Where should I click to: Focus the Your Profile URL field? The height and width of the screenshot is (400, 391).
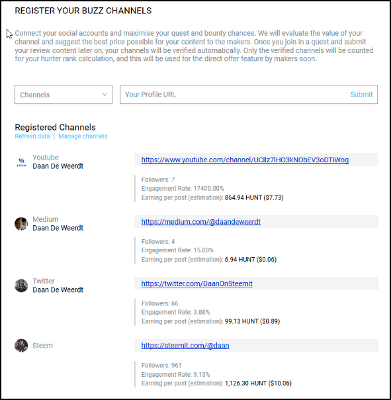point(233,95)
